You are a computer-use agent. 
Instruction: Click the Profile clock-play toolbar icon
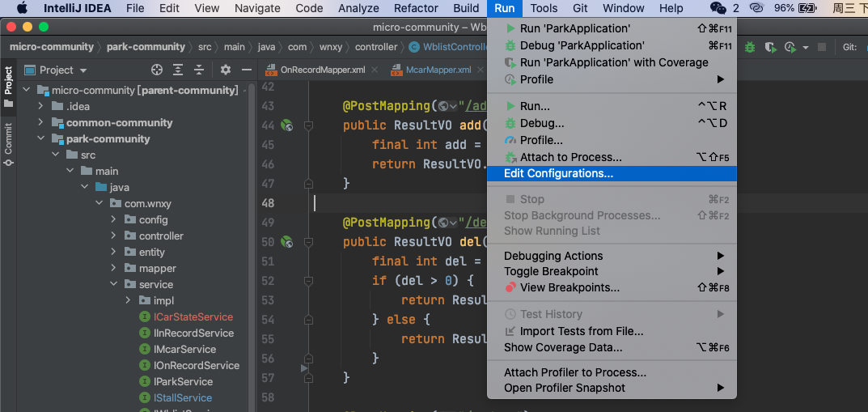[790, 47]
